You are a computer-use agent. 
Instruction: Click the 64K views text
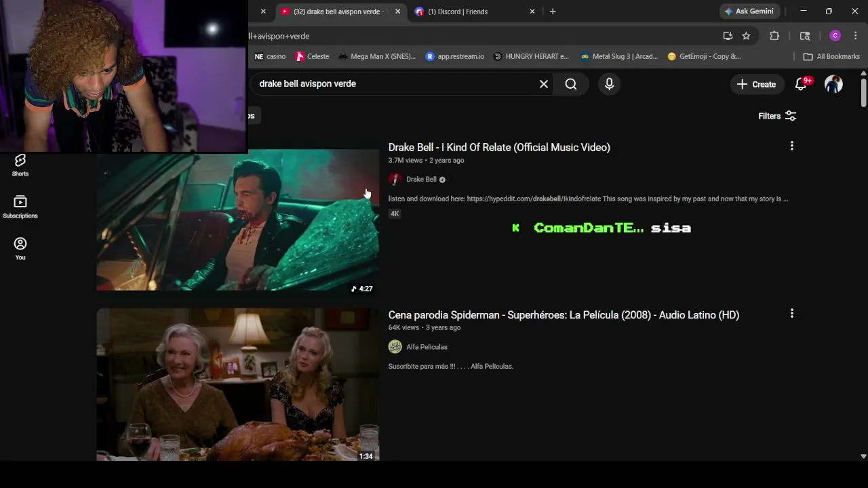pyautogui.click(x=403, y=328)
